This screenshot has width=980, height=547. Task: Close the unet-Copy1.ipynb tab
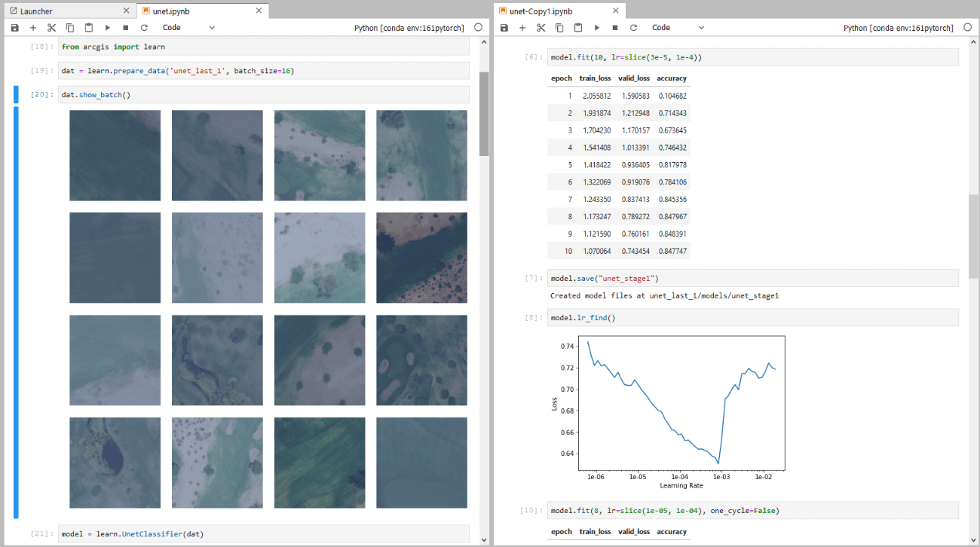pos(617,11)
